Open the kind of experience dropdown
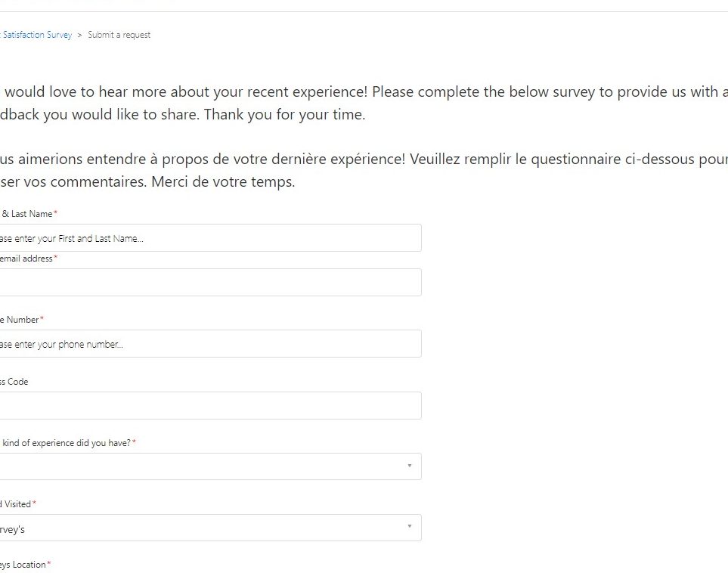The width and height of the screenshot is (728, 573). click(x=204, y=466)
